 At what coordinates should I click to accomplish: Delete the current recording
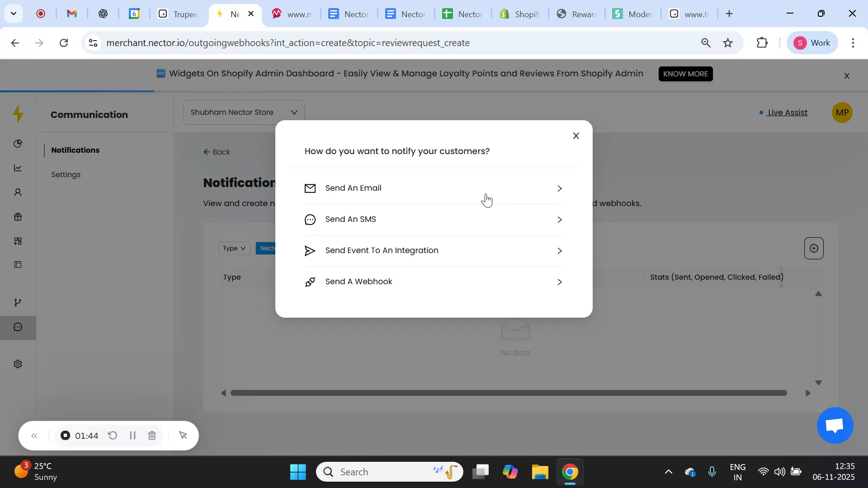click(152, 435)
